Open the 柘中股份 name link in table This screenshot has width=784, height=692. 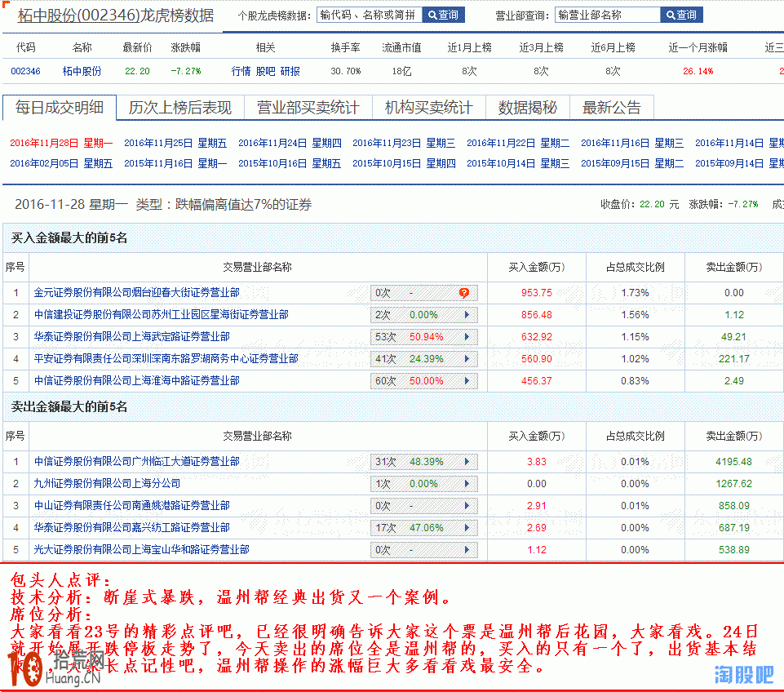click(x=82, y=71)
